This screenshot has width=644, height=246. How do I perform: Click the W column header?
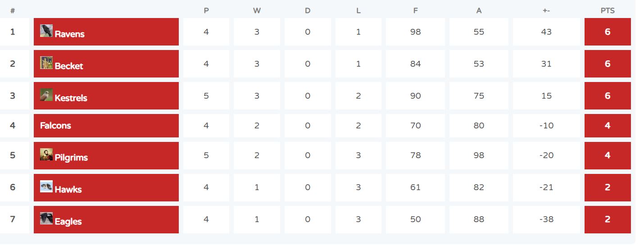[257, 10]
